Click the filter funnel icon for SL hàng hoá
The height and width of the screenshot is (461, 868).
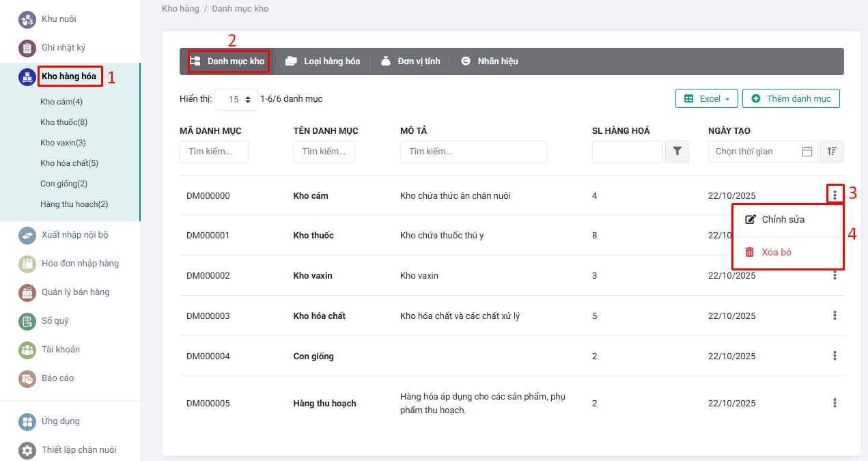[x=677, y=152]
